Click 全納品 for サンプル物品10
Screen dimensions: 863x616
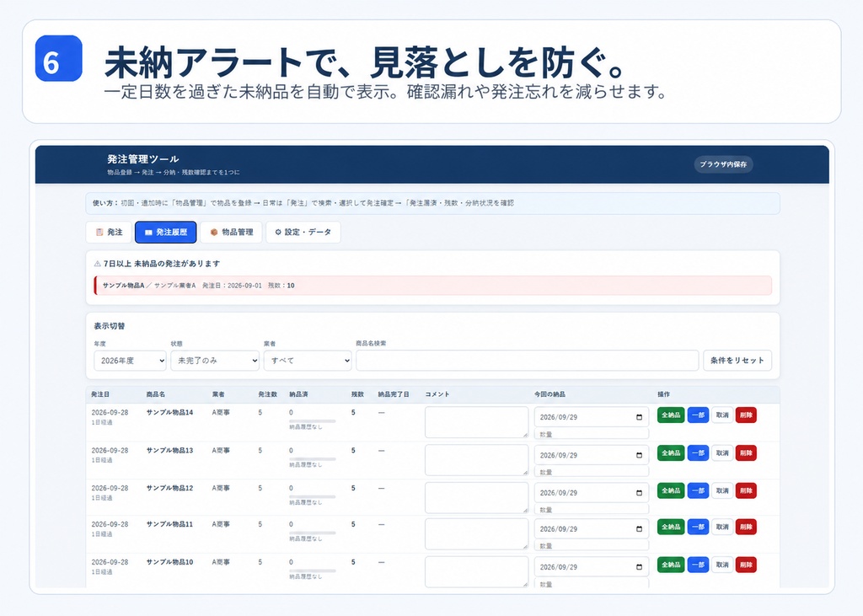tap(671, 565)
